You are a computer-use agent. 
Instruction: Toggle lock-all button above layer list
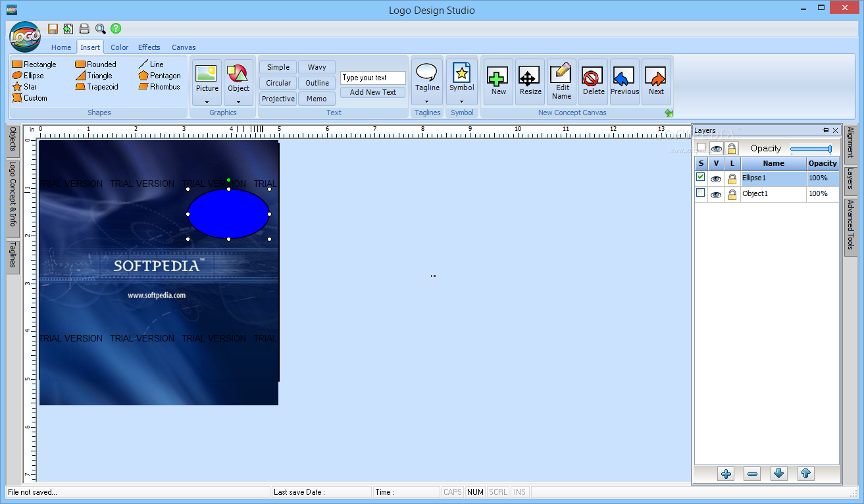click(732, 149)
